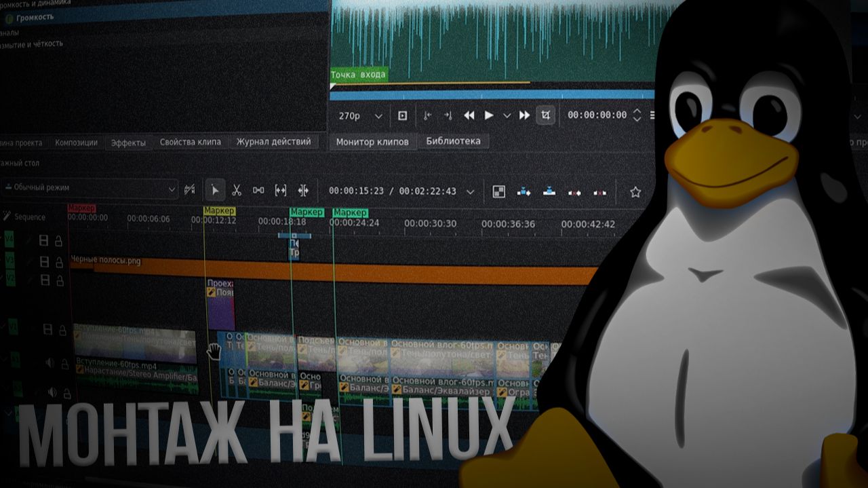This screenshot has height=488, width=868.
Task: Click the Lift timeline zone icon
Action: 599,193
